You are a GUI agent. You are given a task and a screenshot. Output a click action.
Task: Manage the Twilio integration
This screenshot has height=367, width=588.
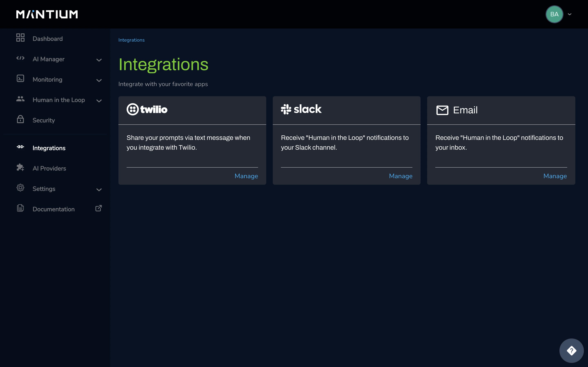click(x=246, y=176)
